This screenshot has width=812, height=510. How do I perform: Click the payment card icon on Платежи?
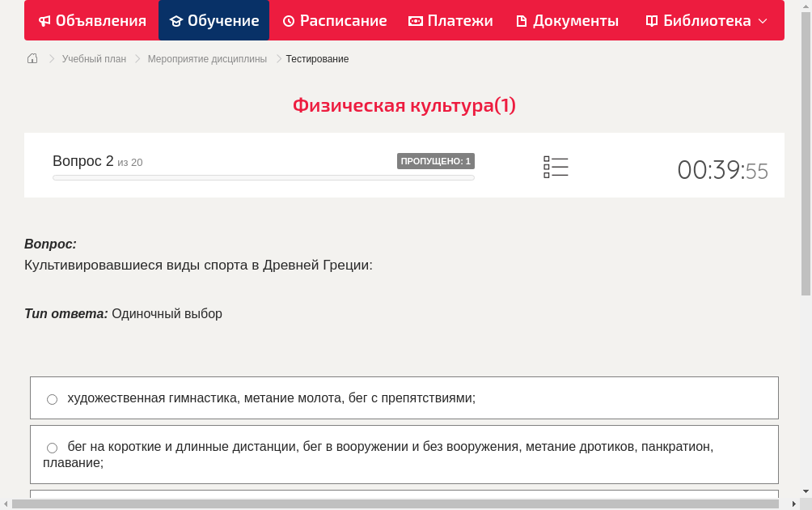click(x=415, y=20)
